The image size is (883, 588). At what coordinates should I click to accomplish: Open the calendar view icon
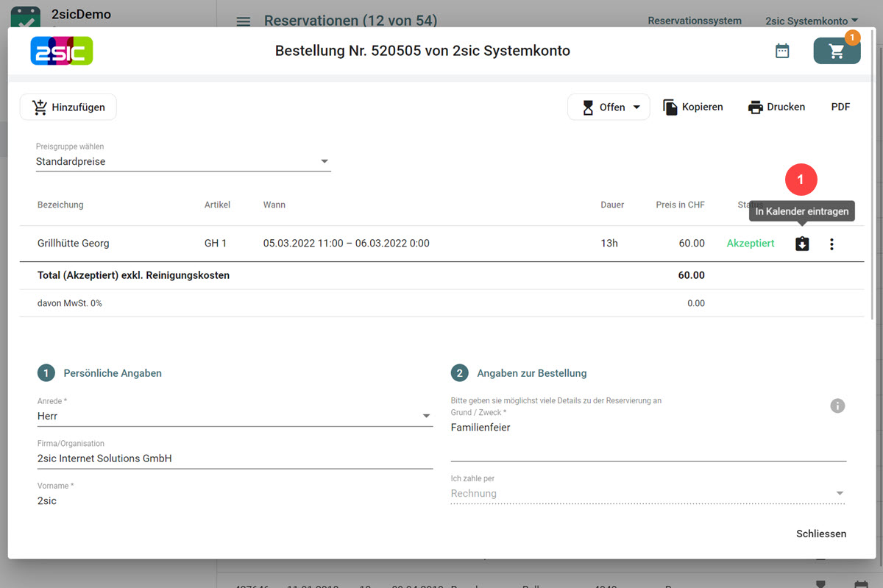pos(782,51)
